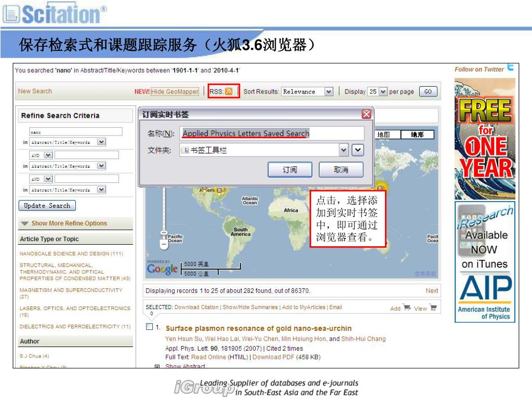Open the Display 25 per page dropdown
The height and width of the screenshot is (399, 532).
coord(383,91)
